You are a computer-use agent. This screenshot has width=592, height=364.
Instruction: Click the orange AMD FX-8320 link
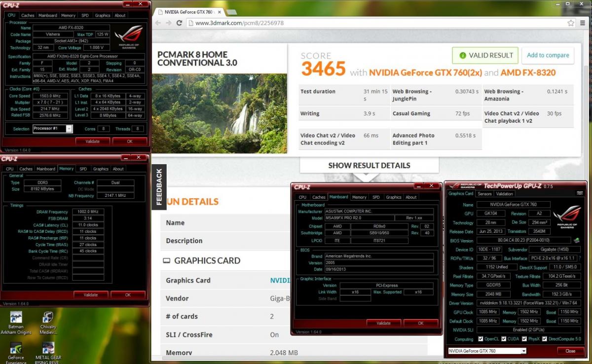pos(528,73)
